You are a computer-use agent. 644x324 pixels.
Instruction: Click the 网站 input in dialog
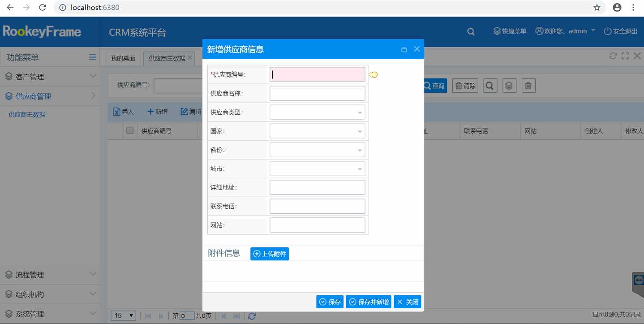pyautogui.click(x=318, y=225)
